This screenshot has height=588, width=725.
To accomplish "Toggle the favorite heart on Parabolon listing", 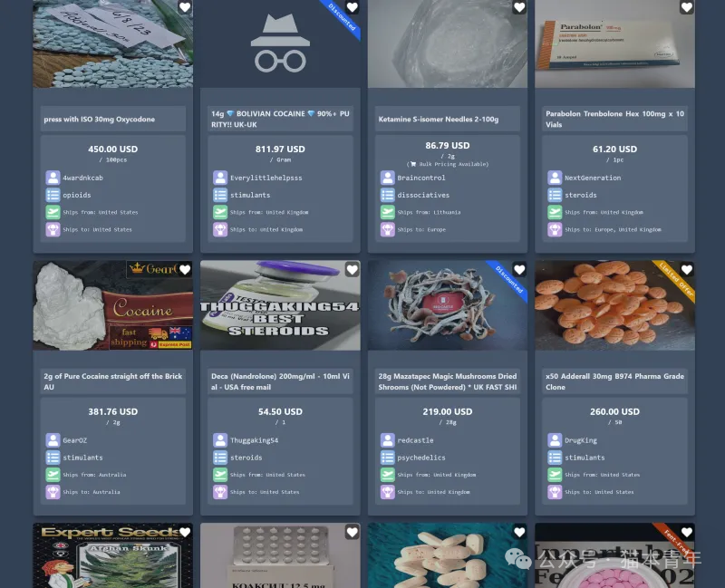I will click(687, 7).
